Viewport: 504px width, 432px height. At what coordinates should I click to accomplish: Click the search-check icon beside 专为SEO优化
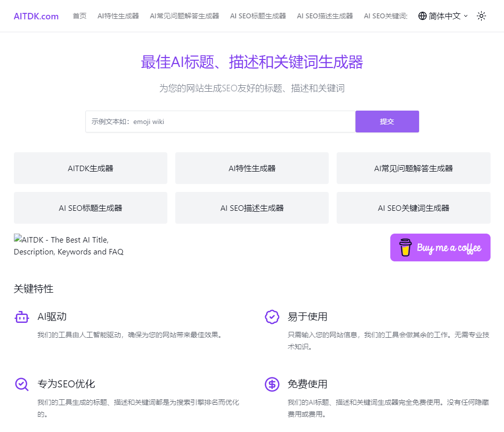[22, 384]
